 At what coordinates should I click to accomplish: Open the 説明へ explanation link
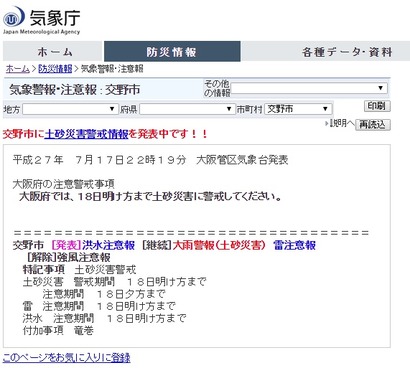coord(340,123)
